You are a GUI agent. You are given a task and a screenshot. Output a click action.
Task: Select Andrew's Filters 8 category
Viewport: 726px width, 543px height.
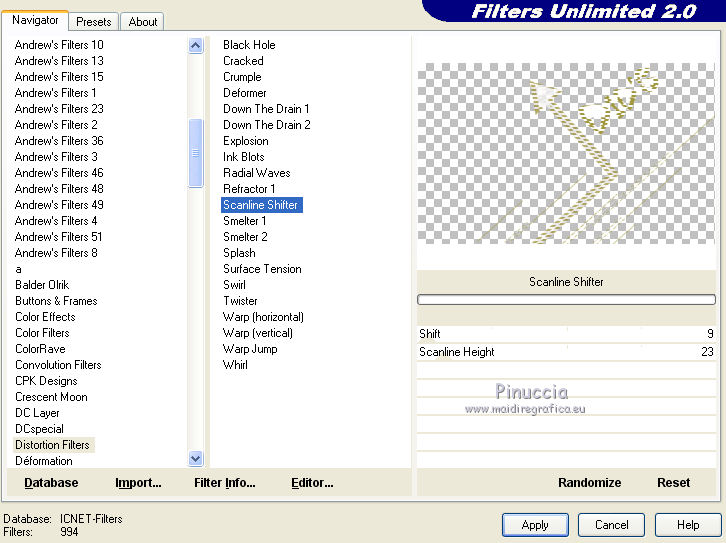coord(56,253)
